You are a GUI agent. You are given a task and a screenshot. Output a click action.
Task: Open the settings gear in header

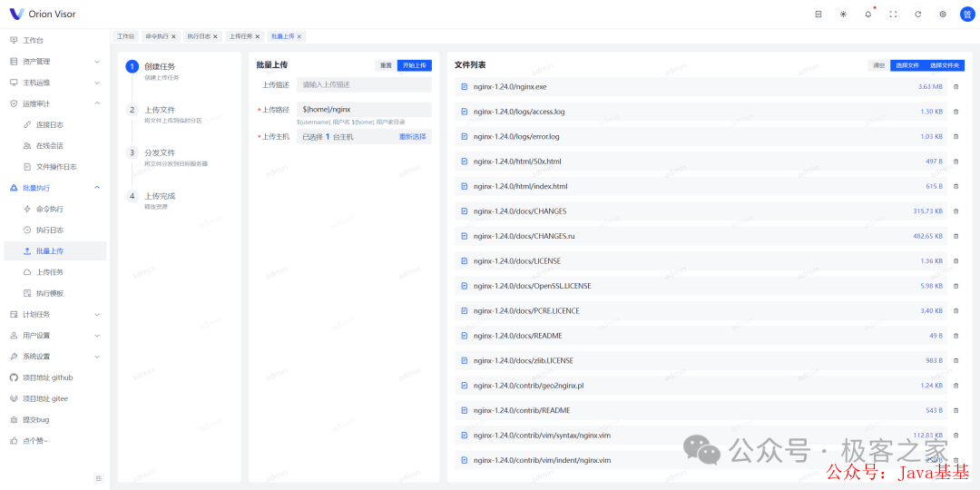[943, 15]
